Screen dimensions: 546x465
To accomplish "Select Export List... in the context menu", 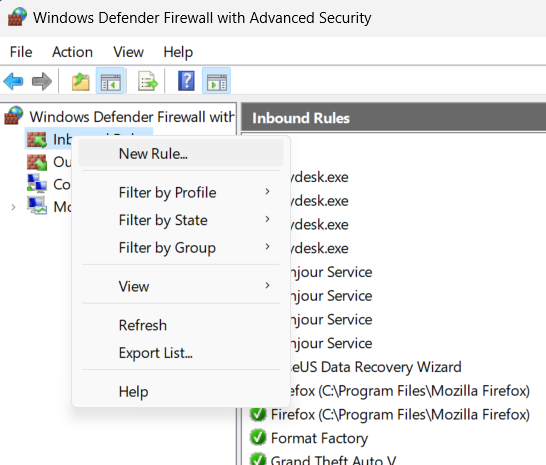I will pyautogui.click(x=181, y=352).
